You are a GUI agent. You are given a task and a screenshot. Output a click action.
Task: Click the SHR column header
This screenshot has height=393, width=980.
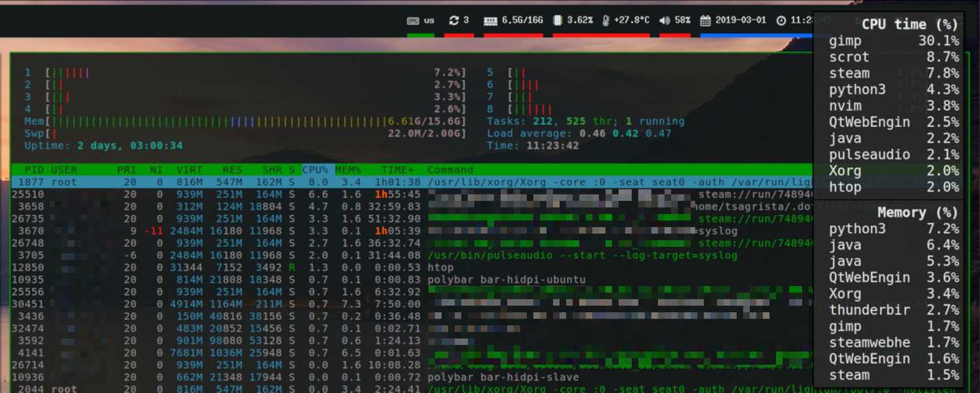272,170
